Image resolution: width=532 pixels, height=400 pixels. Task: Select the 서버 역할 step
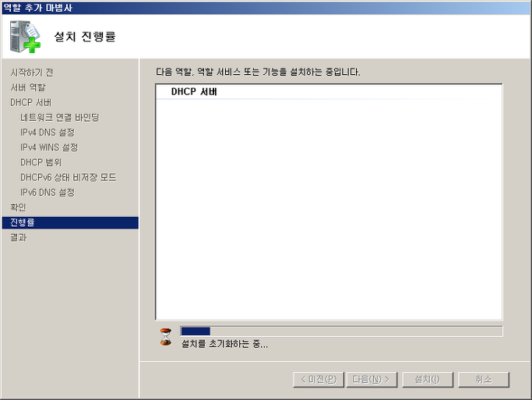28,87
